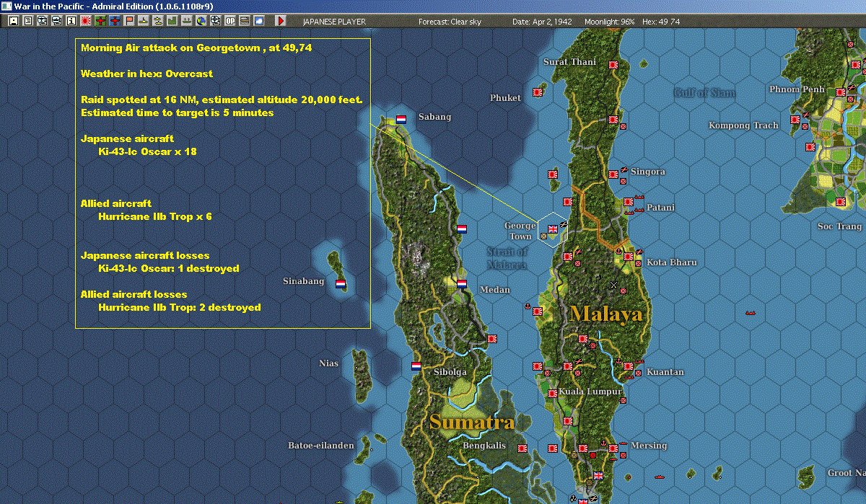Click the green land units icon
866x504 pixels.
(x=172, y=21)
